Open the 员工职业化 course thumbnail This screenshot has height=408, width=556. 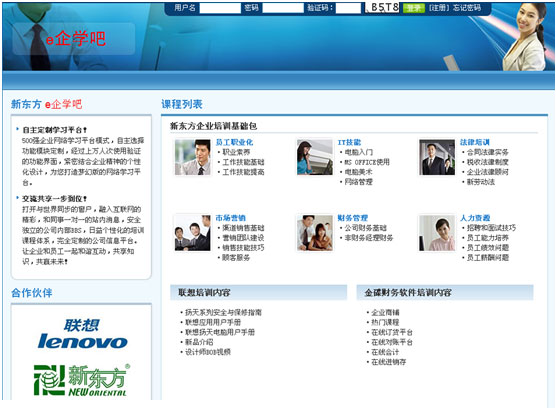click(x=193, y=157)
